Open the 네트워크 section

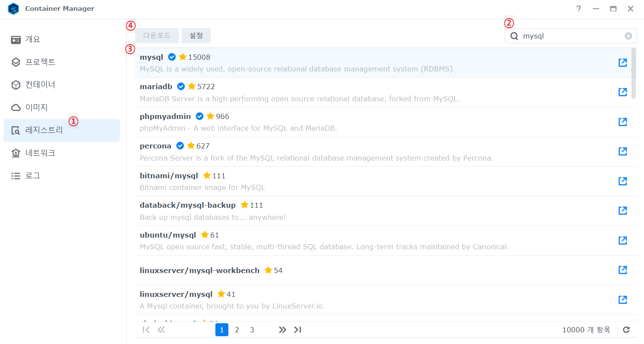pyautogui.click(x=61, y=153)
